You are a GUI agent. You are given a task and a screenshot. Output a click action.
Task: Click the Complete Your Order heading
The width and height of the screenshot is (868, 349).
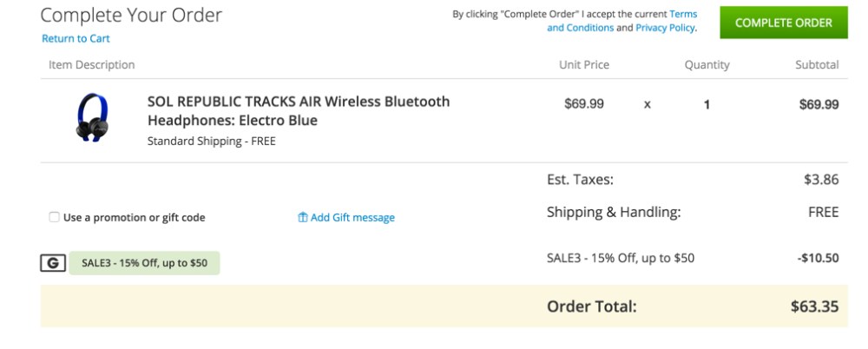[x=131, y=15]
